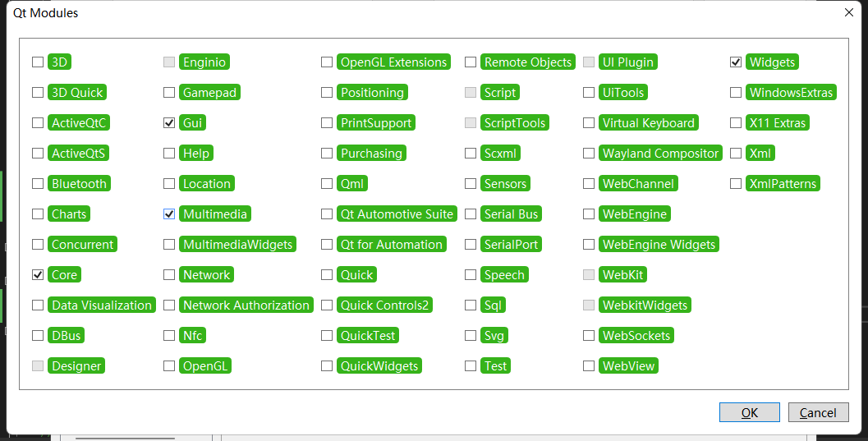The image size is (868, 441).
Task: Uncheck the Widgets module
Action: tap(736, 62)
